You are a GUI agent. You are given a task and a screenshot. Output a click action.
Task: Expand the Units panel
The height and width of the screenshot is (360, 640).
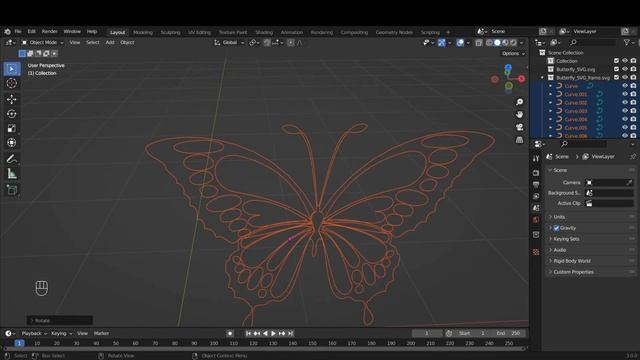[591, 217]
